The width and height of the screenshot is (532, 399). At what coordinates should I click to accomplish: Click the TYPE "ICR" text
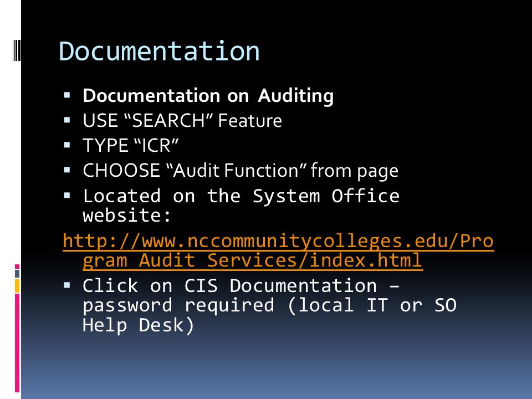(x=131, y=146)
